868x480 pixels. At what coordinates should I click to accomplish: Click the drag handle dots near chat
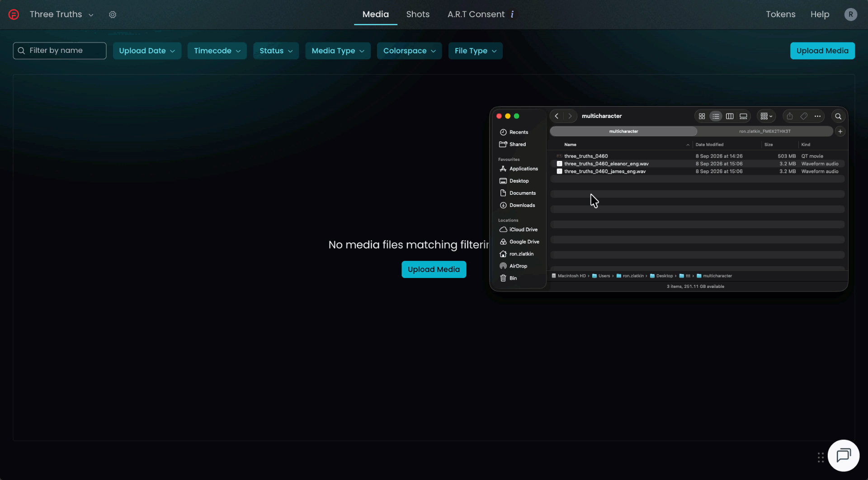821,457
